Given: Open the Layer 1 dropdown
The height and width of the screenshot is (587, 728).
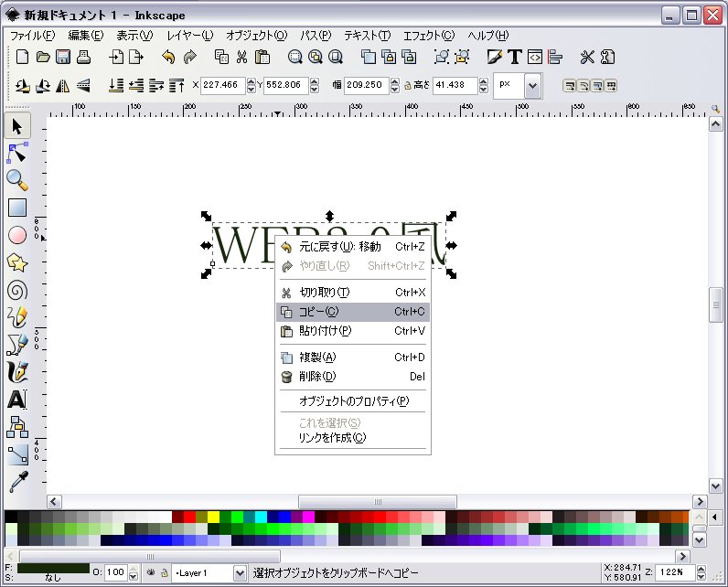Looking at the screenshot, I should [240, 573].
